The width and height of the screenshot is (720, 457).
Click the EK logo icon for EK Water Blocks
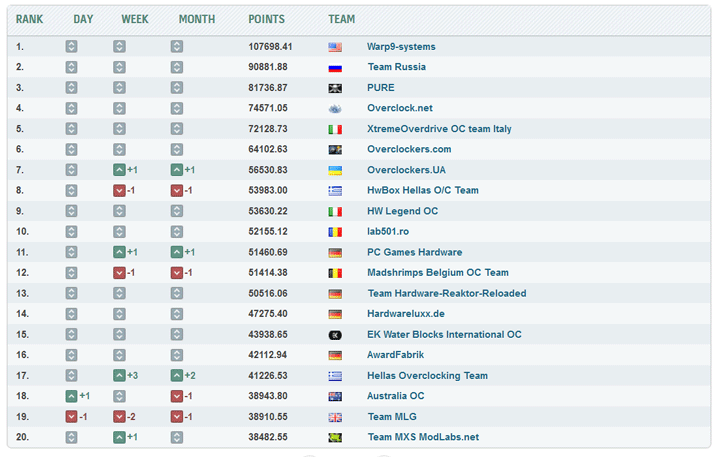click(x=335, y=335)
